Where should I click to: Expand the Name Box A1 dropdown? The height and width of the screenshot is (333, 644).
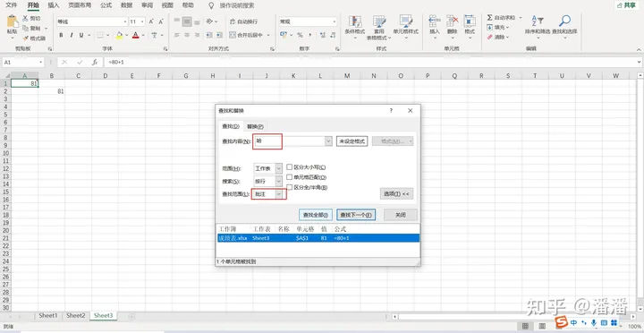coord(40,62)
